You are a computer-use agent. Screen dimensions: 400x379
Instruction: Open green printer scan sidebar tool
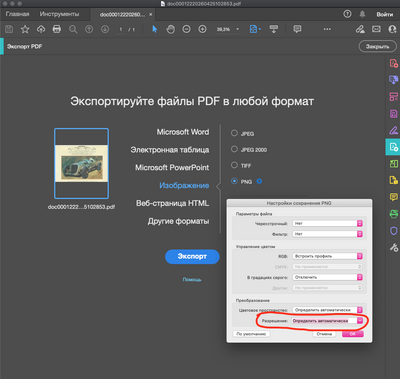pyautogui.click(x=394, y=213)
